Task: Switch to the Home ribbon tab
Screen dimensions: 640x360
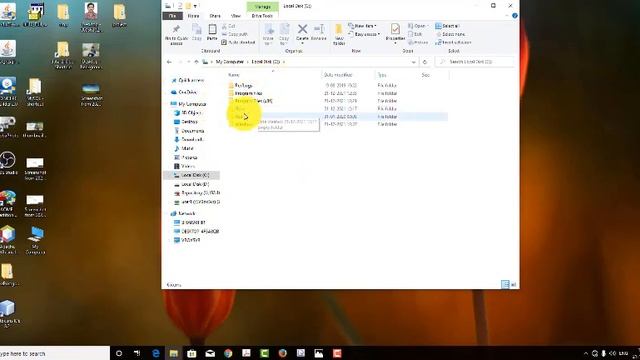Action: coord(193,16)
